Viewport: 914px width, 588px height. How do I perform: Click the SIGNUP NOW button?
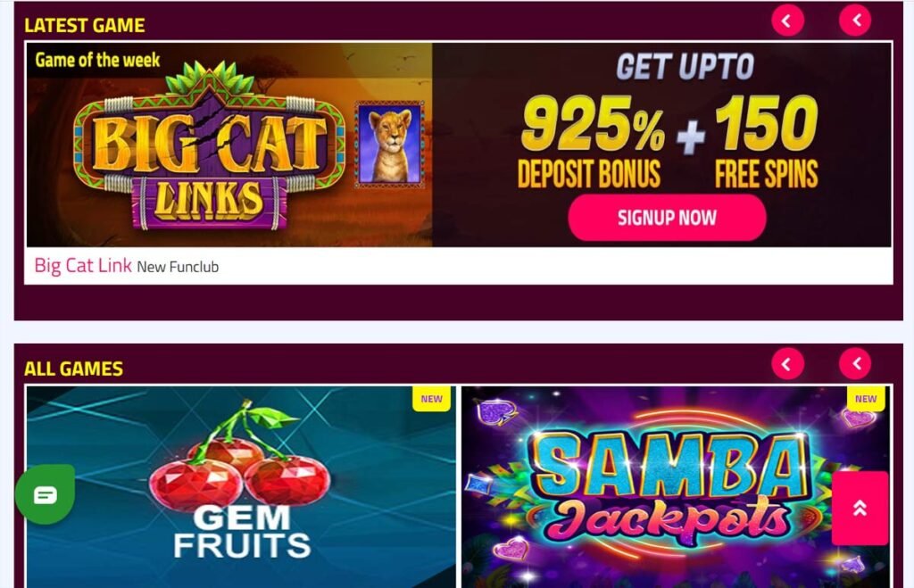[x=667, y=218]
